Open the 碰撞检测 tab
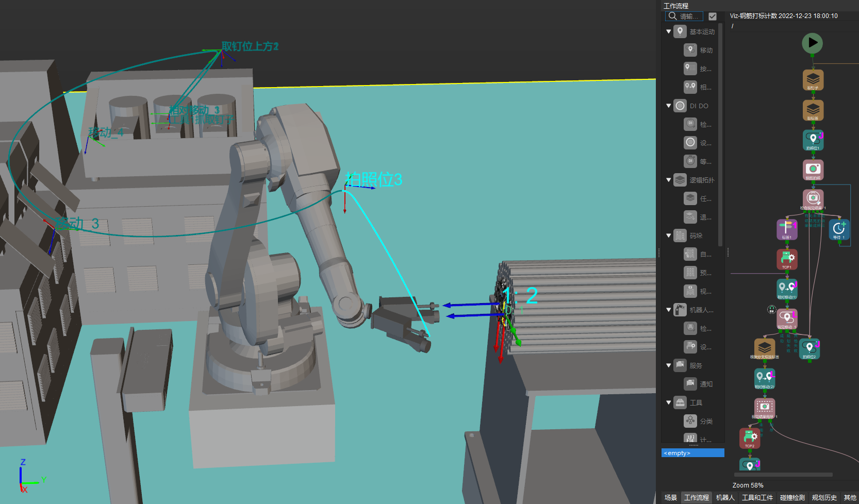 click(x=792, y=497)
